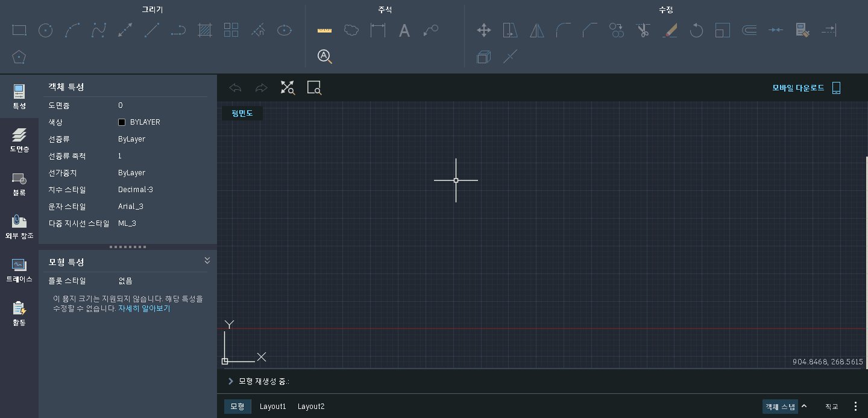The width and height of the screenshot is (868, 418).
Task: Open the 특성 properties panel
Action: click(x=19, y=96)
